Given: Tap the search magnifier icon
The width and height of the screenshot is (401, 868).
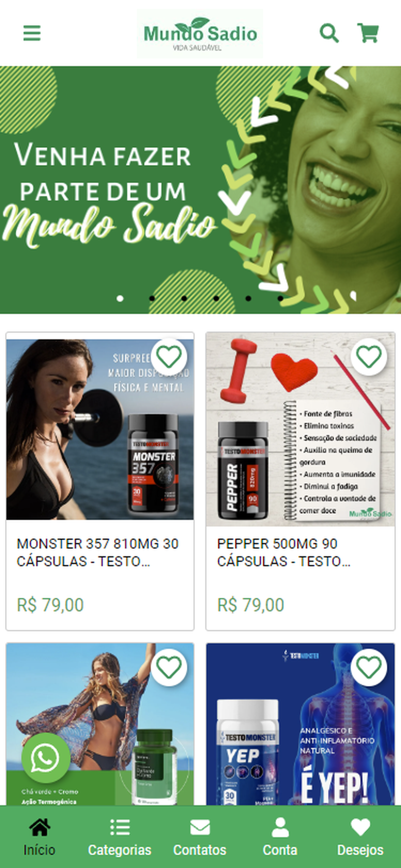Looking at the screenshot, I should (329, 33).
